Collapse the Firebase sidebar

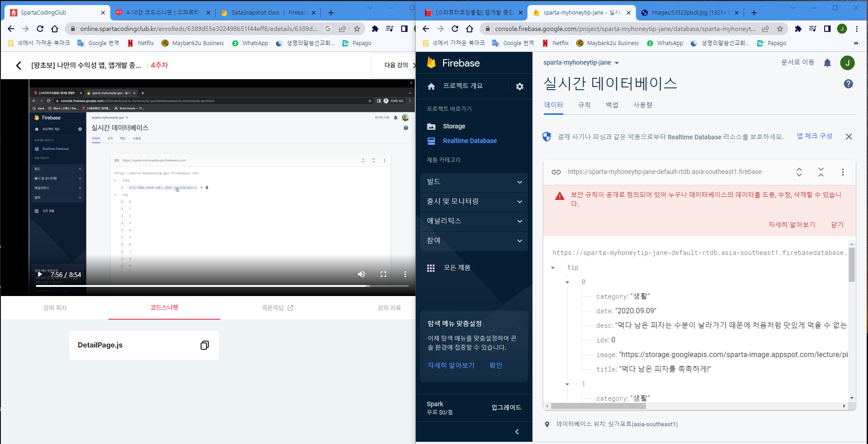[517, 432]
